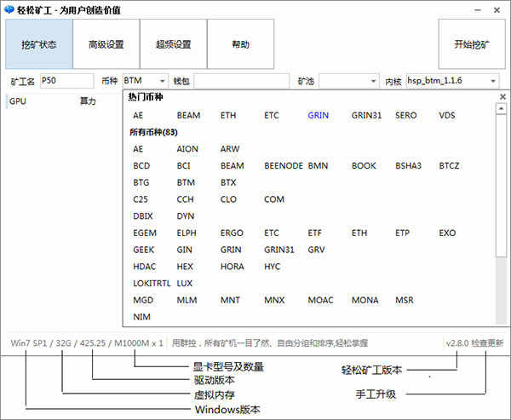Select SERO in the hot coins row
The image size is (511, 420).
coord(405,115)
